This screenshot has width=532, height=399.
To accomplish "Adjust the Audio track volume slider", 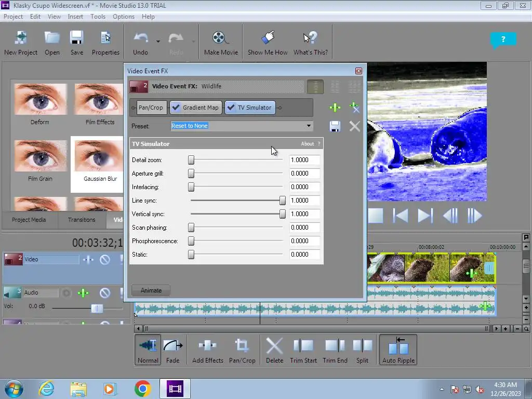I will pos(97,309).
